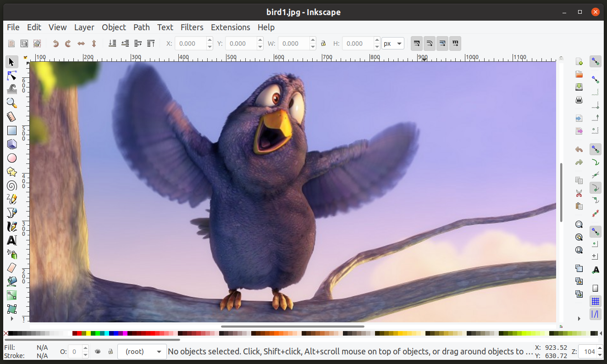Choose the Zoom tool in toolbox
Image resolution: width=607 pixels, height=364 pixels.
(12, 103)
